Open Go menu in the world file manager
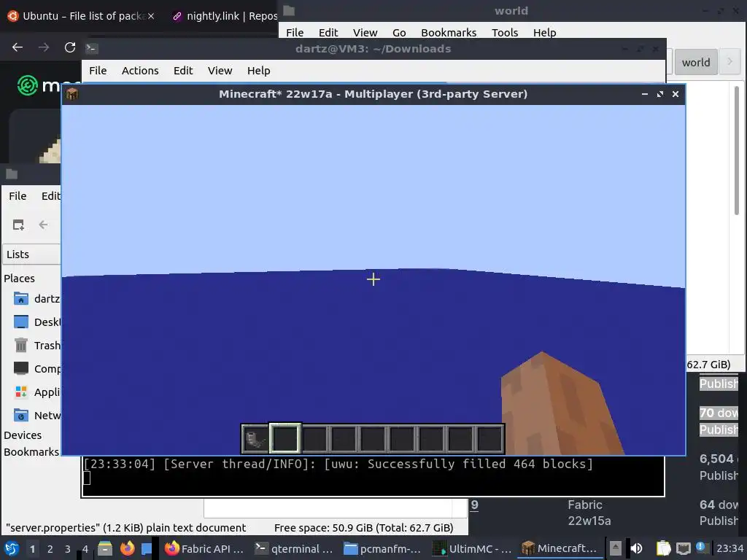 tap(399, 32)
